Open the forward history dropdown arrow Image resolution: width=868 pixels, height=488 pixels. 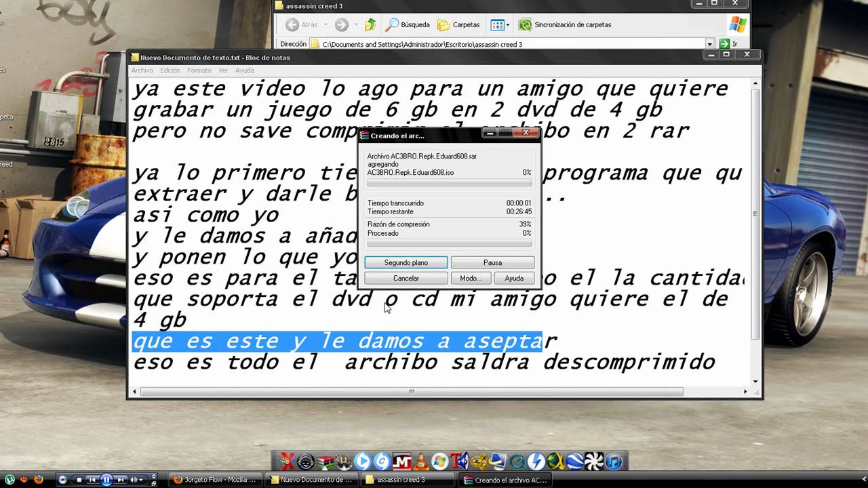pyautogui.click(x=355, y=24)
